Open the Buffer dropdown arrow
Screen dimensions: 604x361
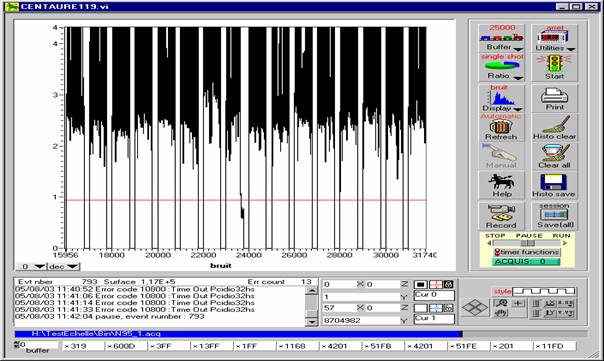pos(518,49)
